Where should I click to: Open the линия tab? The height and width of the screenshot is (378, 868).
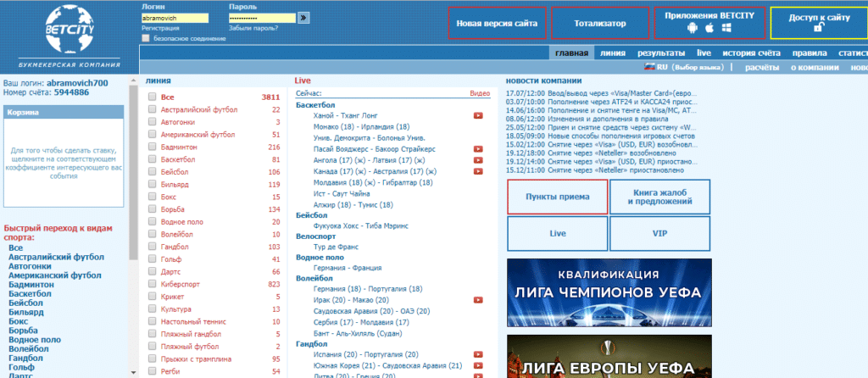[x=613, y=53]
